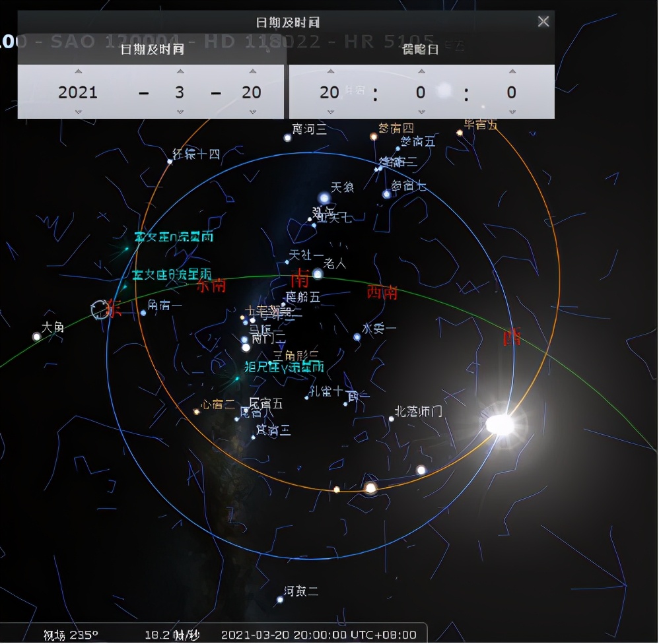
Task: Select the star labeled 三角形二
Action: [x=270, y=363]
